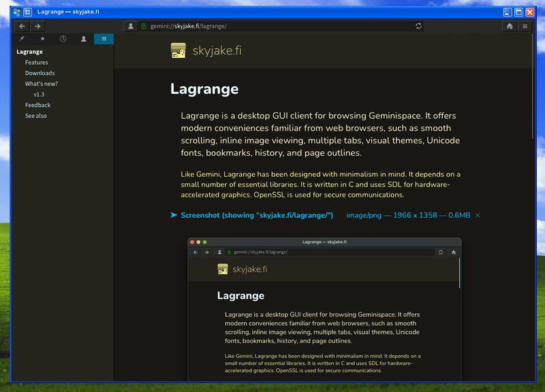Go to the home page

click(510, 26)
